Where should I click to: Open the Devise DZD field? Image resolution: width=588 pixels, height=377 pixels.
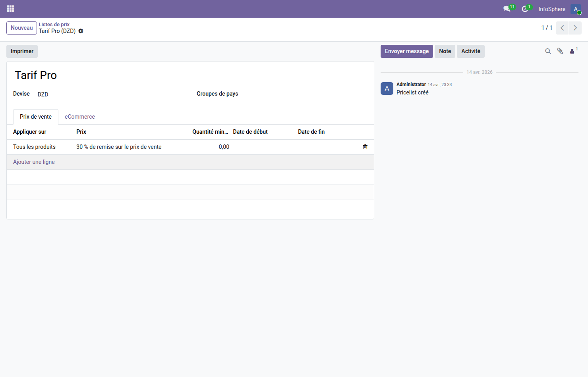coord(43,94)
